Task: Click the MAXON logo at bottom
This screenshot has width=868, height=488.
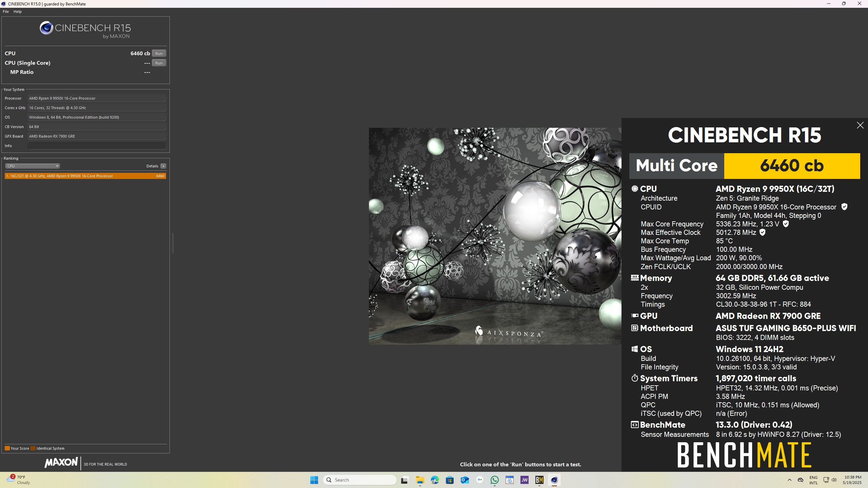Action: (x=61, y=462)
